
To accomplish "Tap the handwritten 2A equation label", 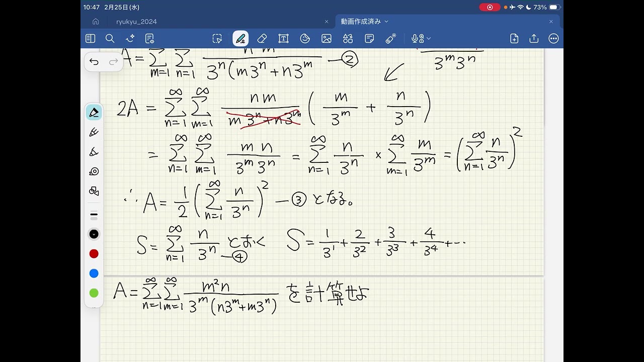I will coord(127,109).
